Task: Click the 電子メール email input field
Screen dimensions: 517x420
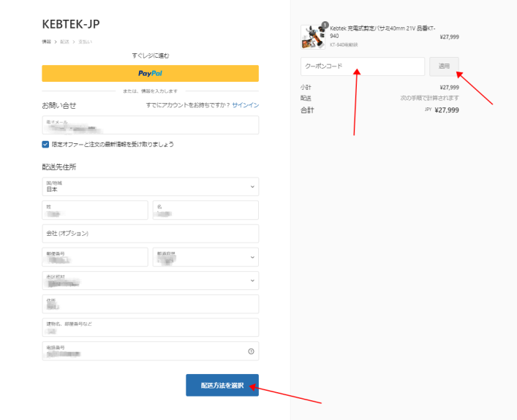Action: click(150, 125)
